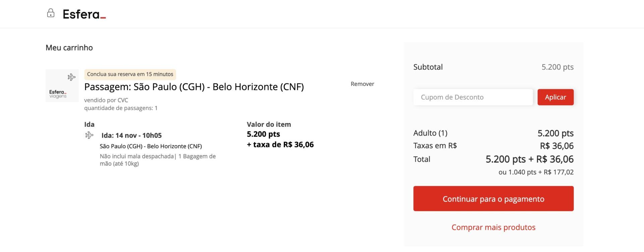Click the Meu carrinho heading
This screenshot has width=644, height=252.
[69, 48]
